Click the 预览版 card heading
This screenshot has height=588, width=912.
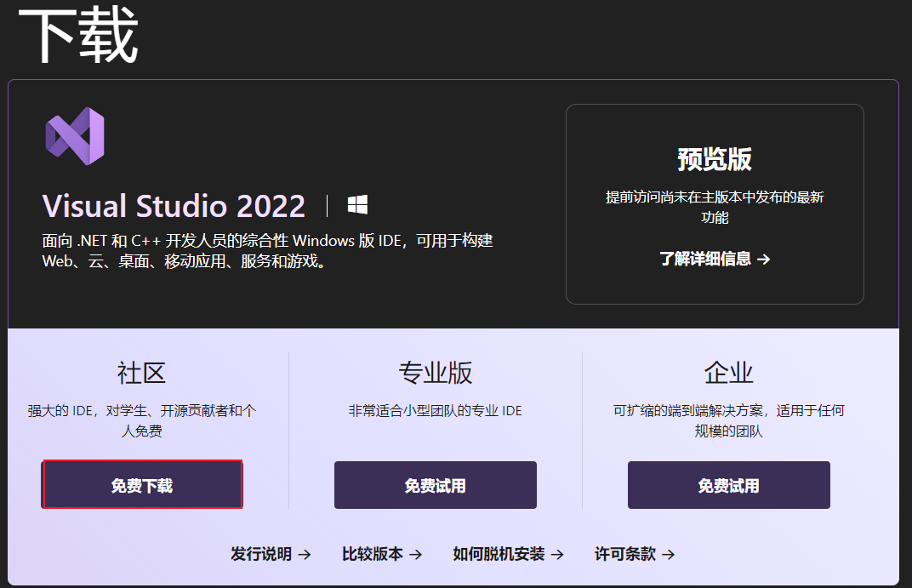coord(715,159)
